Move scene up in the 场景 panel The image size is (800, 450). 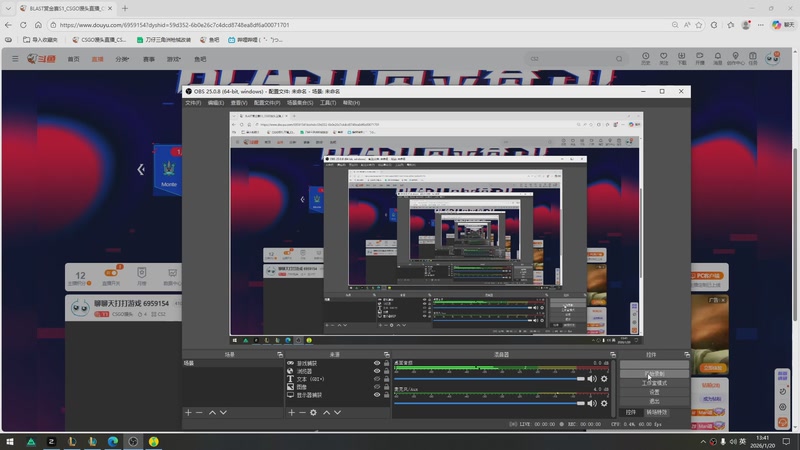(212, 412)
